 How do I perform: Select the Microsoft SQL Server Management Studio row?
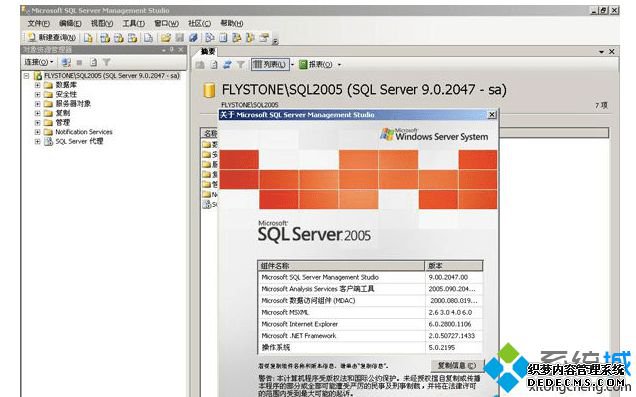(370, 277)
